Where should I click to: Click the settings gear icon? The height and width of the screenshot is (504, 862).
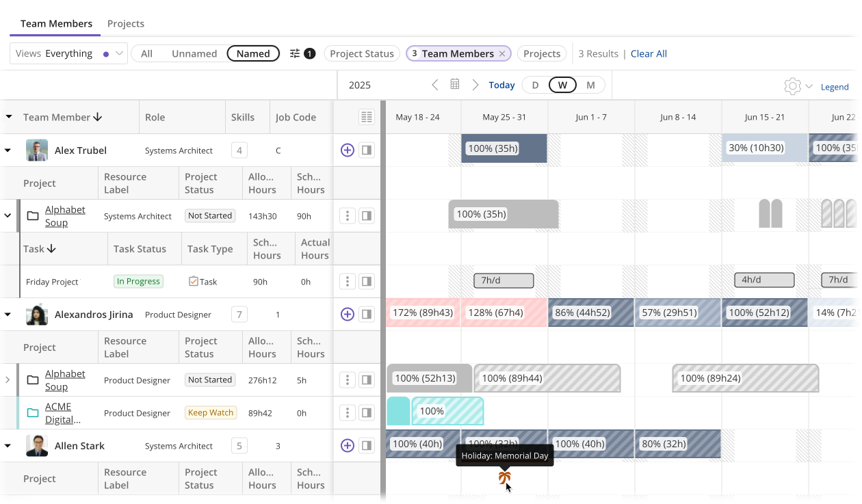[792, 86]
